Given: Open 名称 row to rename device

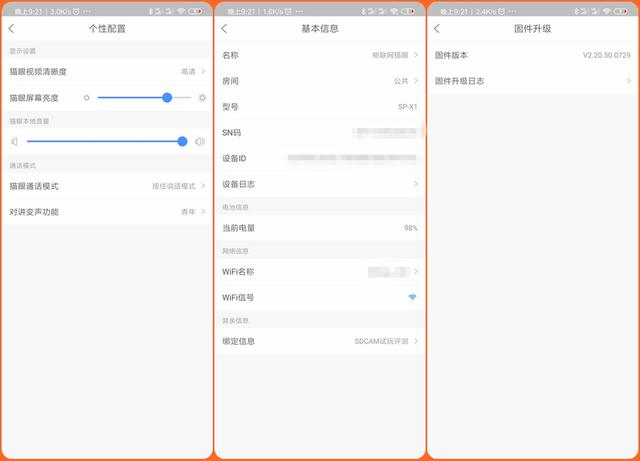Looking at the screenshot, I should (320, 55).
